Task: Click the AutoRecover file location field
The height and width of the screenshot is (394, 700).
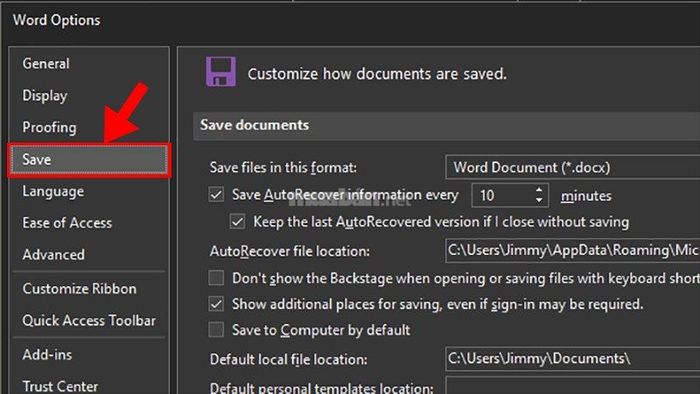Action: (573, 251)
